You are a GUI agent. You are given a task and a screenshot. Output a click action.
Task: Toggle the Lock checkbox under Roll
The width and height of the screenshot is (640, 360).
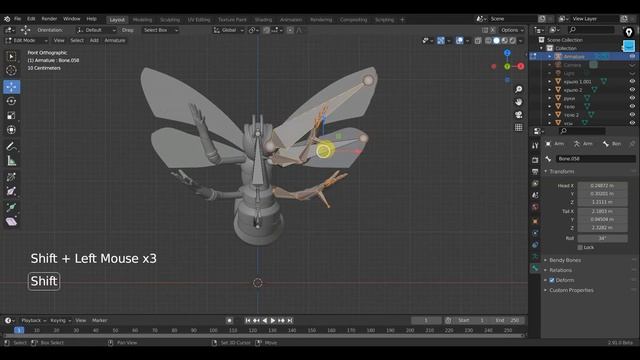(580, 247)
